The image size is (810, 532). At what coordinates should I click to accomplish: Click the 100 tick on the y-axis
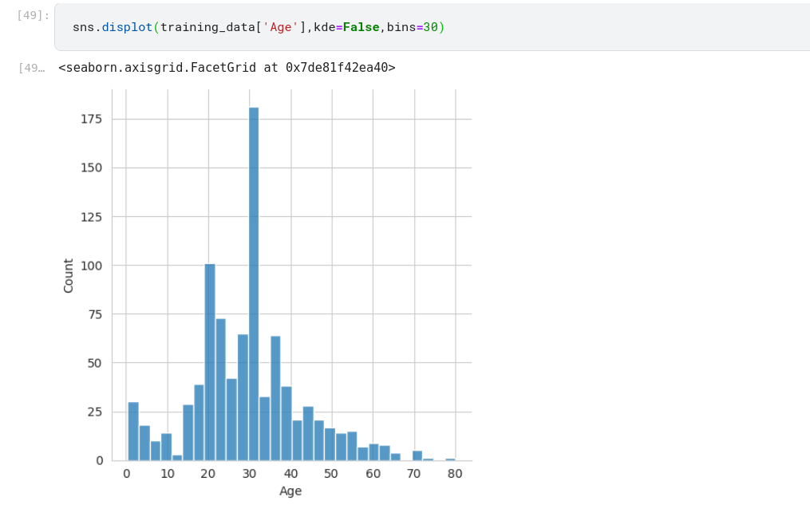click(x=92, y=266)
